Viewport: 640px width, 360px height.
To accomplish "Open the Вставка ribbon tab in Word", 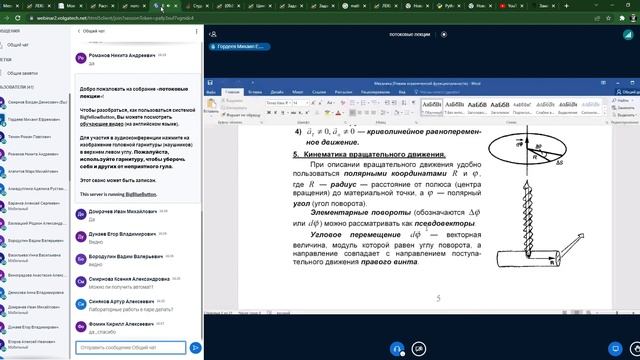I will click(256, 92).
